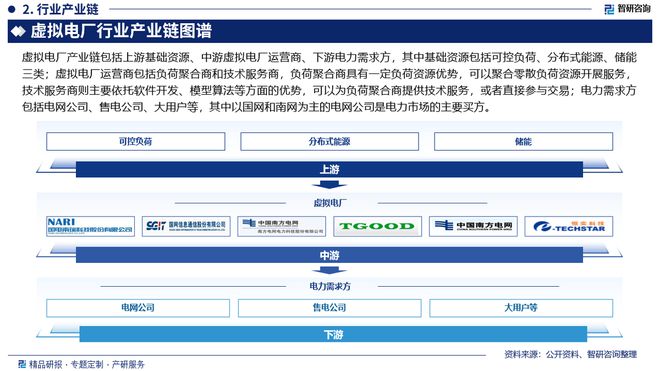Viewport: 660px width, 371px height.
Task: Select the SGIT 国网信息通信 logo
Action: coord(186,226)
